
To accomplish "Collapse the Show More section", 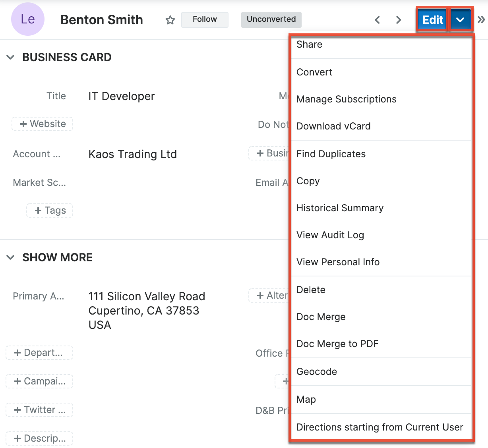I will tap(11, 257).
